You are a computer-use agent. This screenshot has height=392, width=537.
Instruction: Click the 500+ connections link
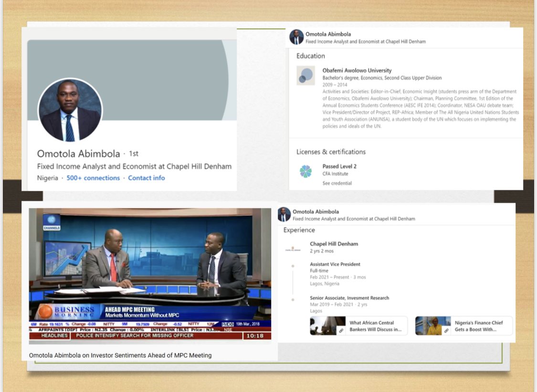93,178
